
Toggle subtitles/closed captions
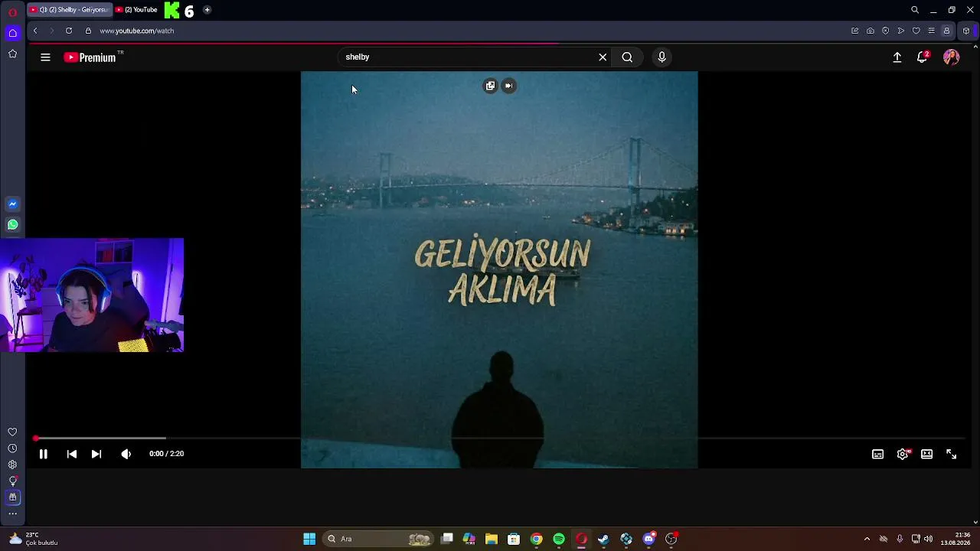point(878,454)
